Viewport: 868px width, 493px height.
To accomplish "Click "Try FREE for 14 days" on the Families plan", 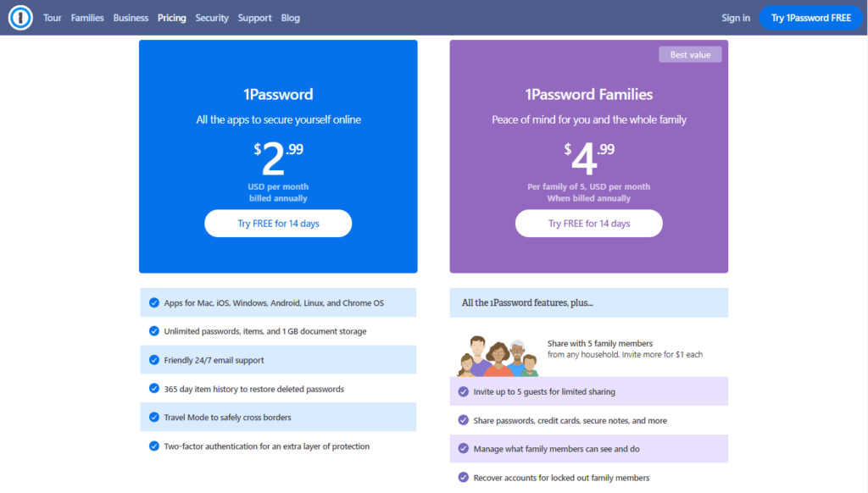I will tap(588, 223).
